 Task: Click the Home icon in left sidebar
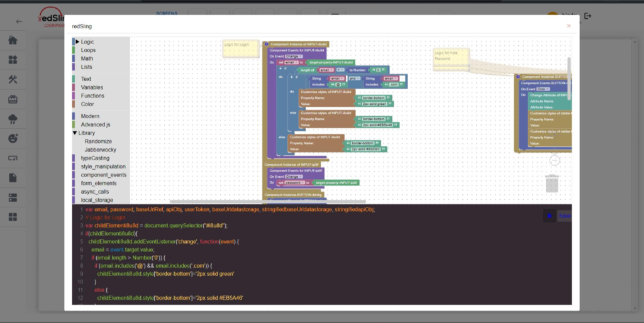point(13,40)
